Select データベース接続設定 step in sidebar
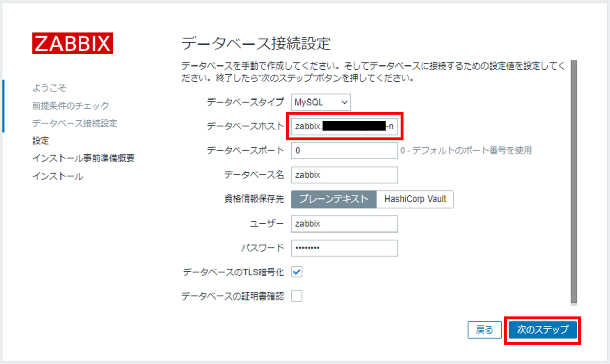The width and height of the screenshot is (610, 364). 75,123
